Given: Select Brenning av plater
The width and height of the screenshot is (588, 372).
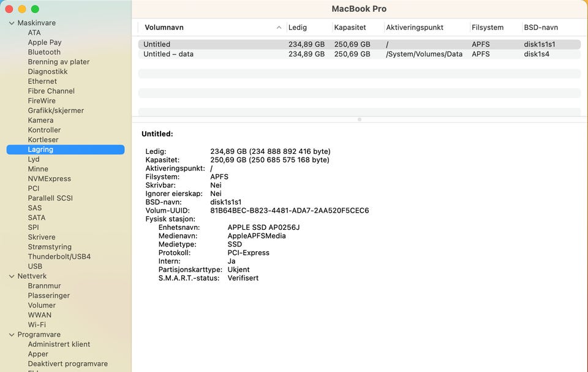Looking at the screenshot, I should [x=59, y=62].
